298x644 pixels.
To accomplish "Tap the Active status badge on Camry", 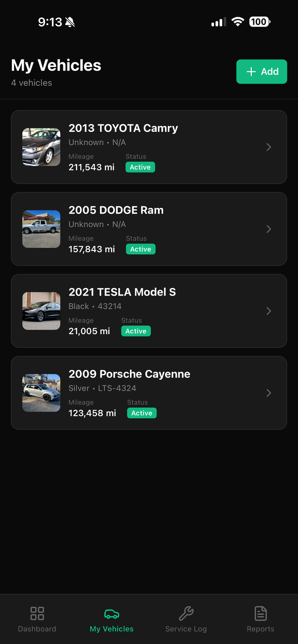I will click(140, 167).
